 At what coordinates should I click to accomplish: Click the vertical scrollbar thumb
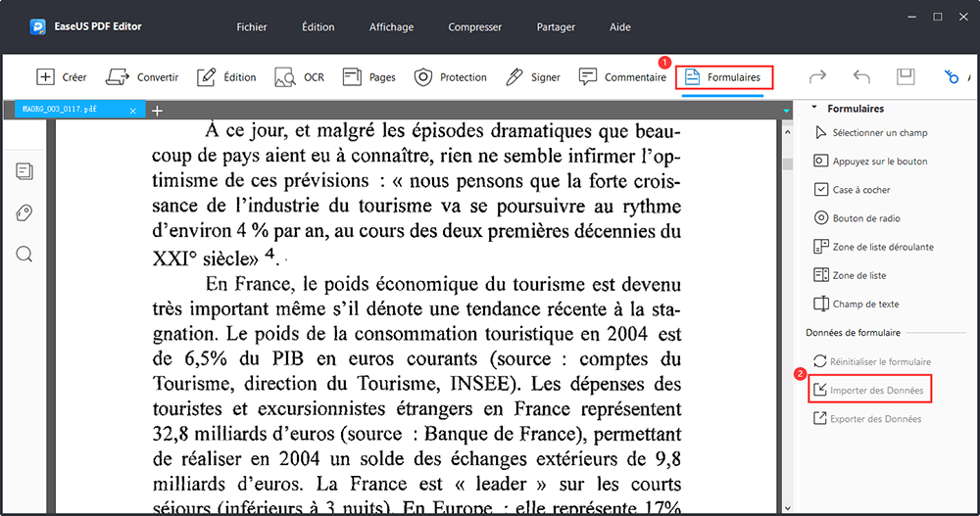pos(788,164)
